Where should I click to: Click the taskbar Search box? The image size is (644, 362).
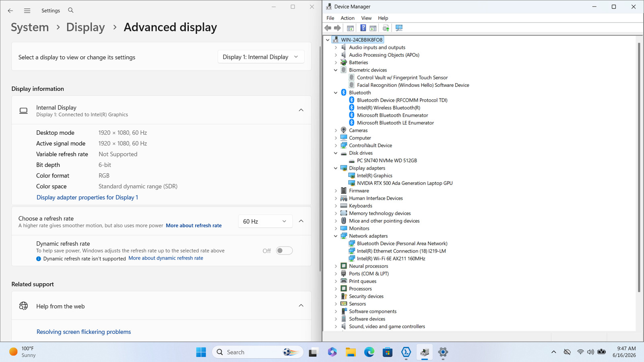pyautogui.click(x=258, y=352)
